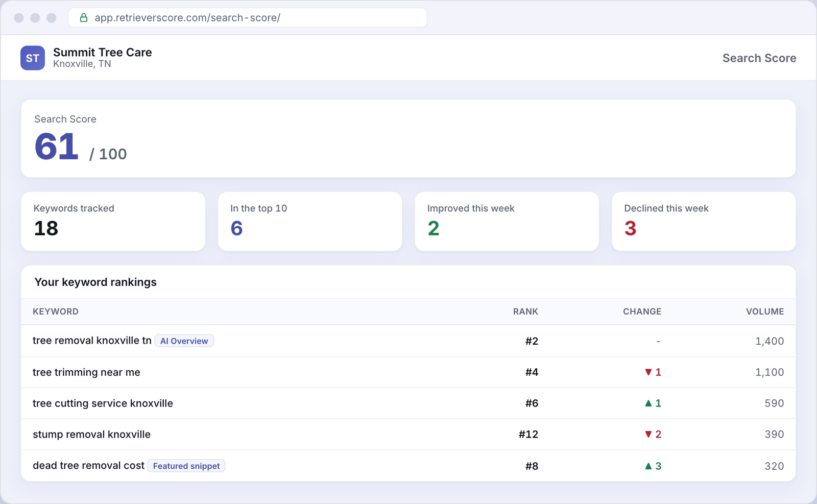Click the Search Score value 61

[57, 147]
